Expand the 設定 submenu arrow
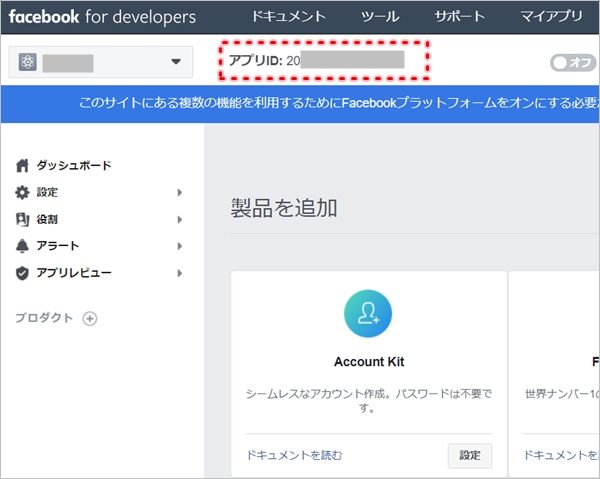 [179, 192]
